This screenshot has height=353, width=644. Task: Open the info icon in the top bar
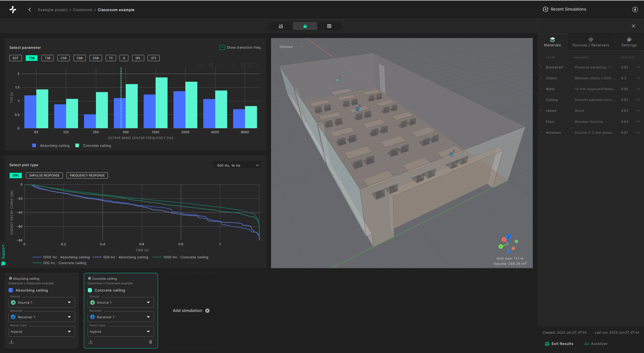(x=635, y=10)
